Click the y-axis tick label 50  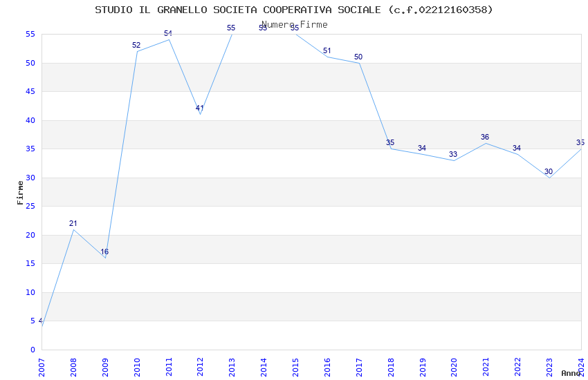30,64
